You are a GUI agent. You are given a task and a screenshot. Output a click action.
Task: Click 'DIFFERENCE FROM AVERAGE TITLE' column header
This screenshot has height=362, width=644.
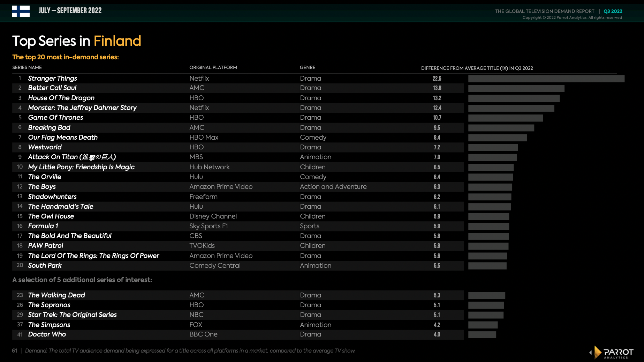click(x=477, y=68)
